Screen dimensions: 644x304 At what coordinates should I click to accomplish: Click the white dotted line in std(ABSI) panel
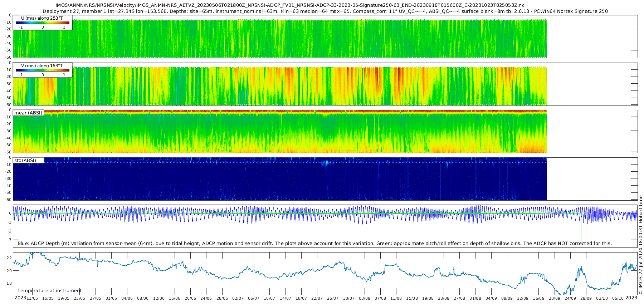coord(286,163)
